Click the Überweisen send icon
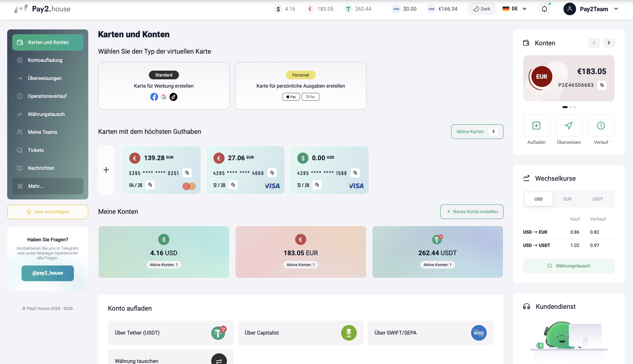Image resolution: width=633 pixels, height=364 pixels. [x=568, y=126]
